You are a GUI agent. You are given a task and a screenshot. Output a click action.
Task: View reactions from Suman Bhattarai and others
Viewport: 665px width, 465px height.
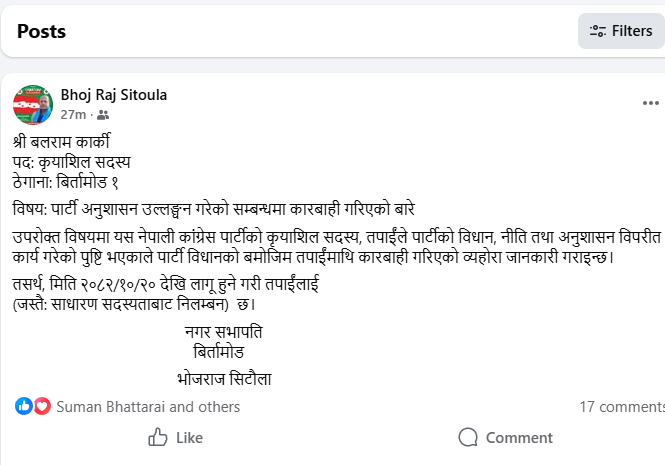(x=148, y=407)
